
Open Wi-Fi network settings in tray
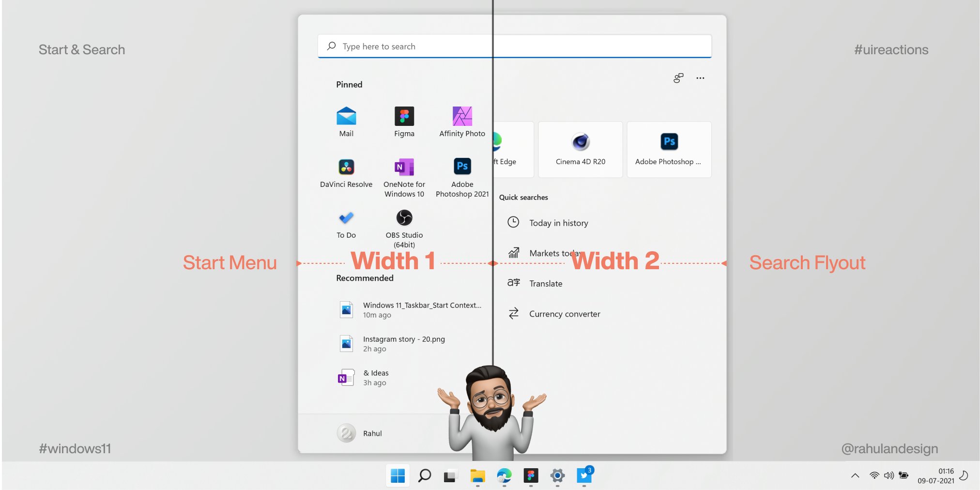click(x=874, y=475)
